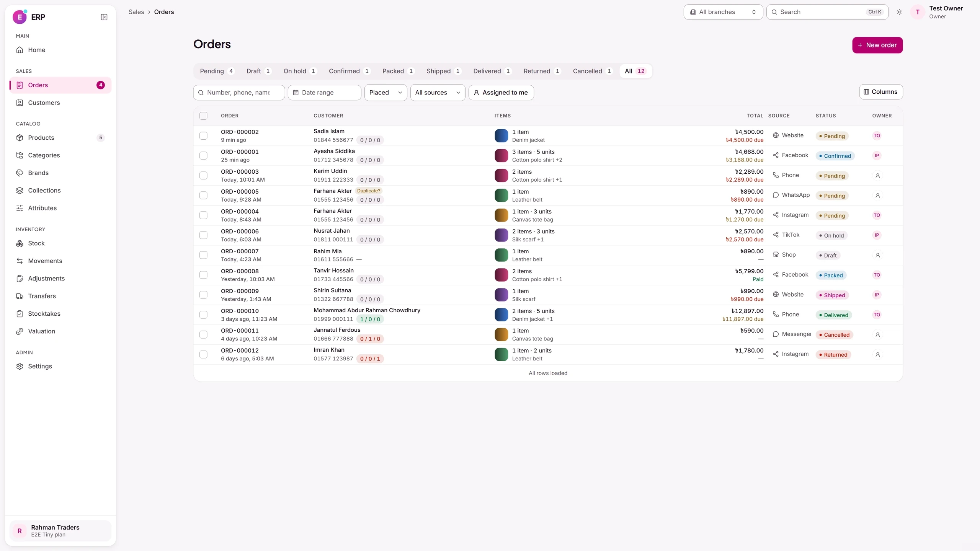Click the unassigned owner icon for ORD-000007
Viewport: 980px width, 551px height.
(x=877, y=255)
